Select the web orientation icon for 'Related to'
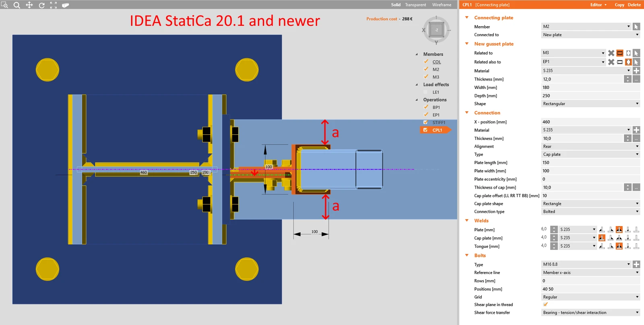Viewport: 644px width, 325px height. [x=628, y=53]
